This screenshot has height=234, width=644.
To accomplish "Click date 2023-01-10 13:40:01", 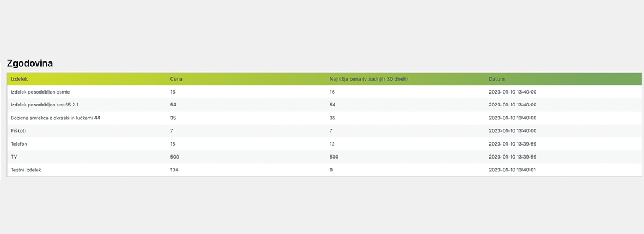I will point(513,170).
